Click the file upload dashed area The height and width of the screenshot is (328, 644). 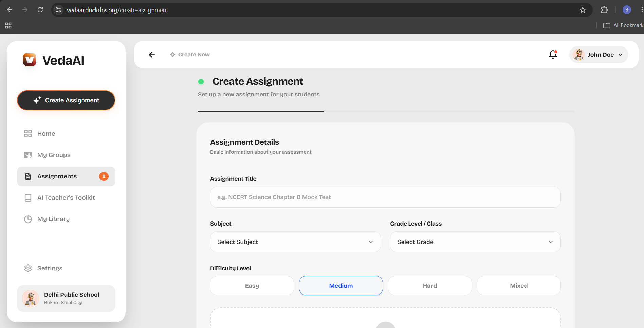click(385, 318)
